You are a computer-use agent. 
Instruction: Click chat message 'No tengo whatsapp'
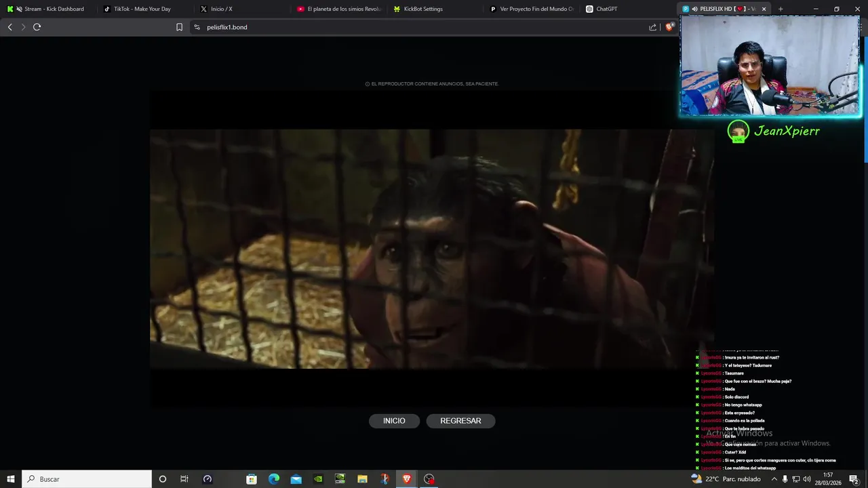coord(743,405)
